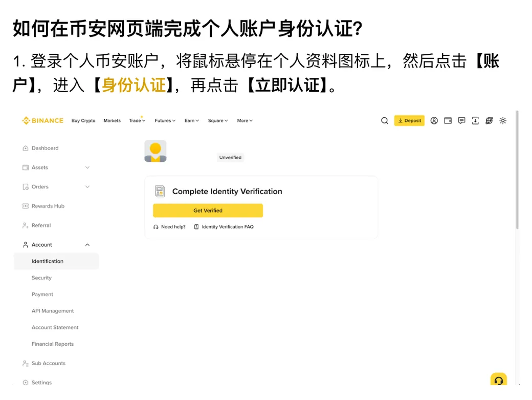Select Financial Reports under Account
The width and height of the screenshot is (532, 400).
pyautogui.click(x=53, y=344)
